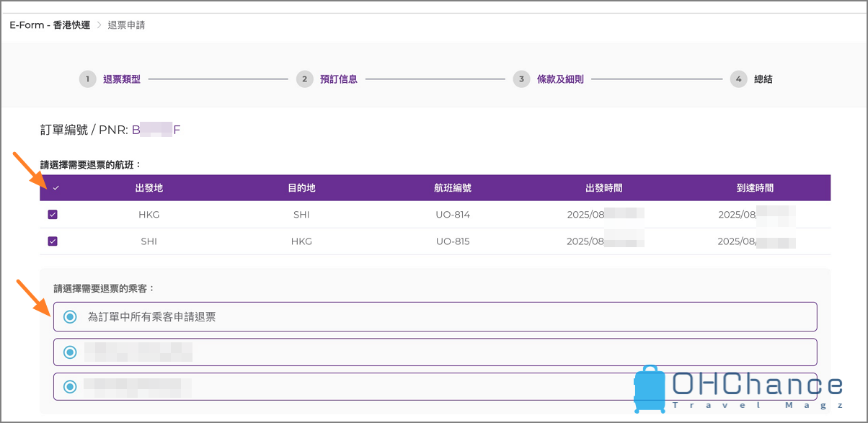Screen dimensions: 868x423
Task: Go to 預訂信息 step
Action: [339, 79]
